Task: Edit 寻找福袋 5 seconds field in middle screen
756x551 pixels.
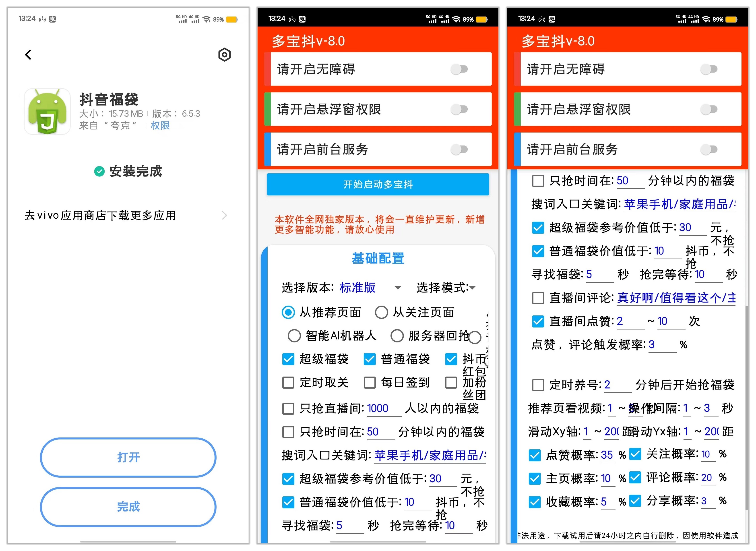Action: coord(350,526)
